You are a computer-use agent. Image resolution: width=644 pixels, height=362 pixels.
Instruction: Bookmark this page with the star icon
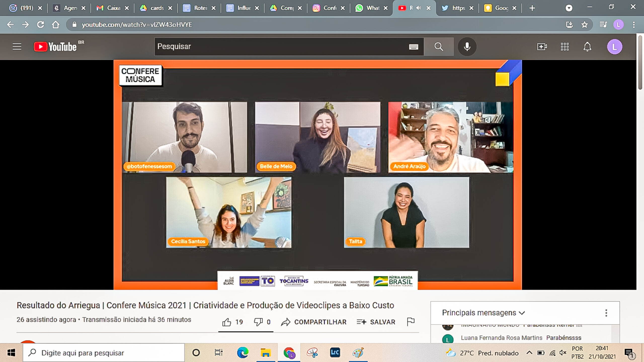point(584,24)
